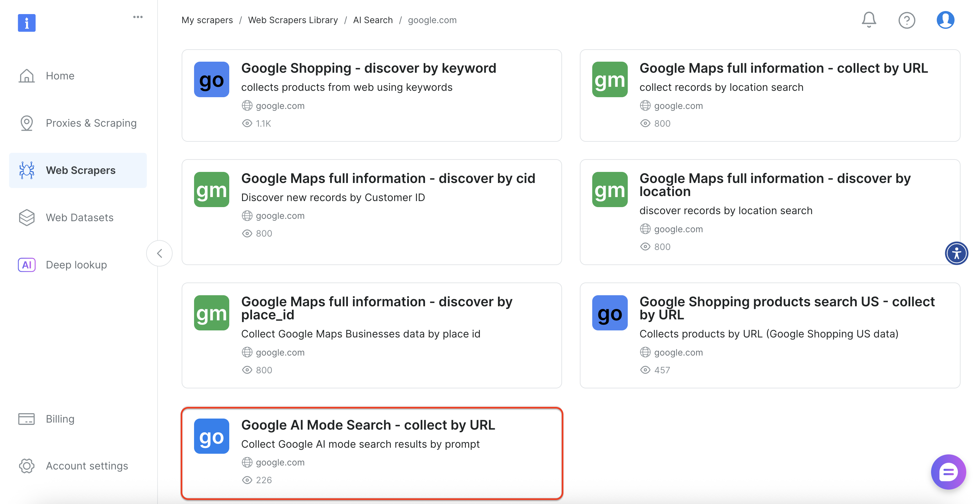This screenshot has height=504, width=980.
Task: Click the Deep lookup AI icon
Action: point(26,265)
